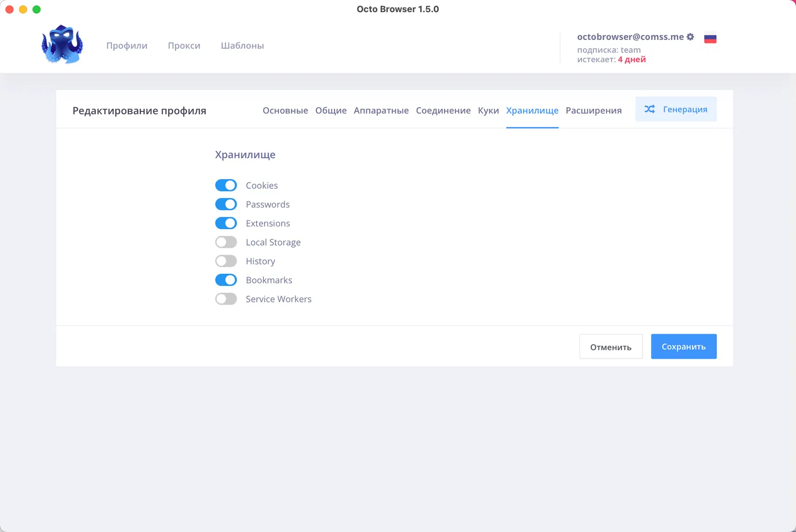Disable the Cookies toggle
The image size is (796, 532).
[226, 185]
